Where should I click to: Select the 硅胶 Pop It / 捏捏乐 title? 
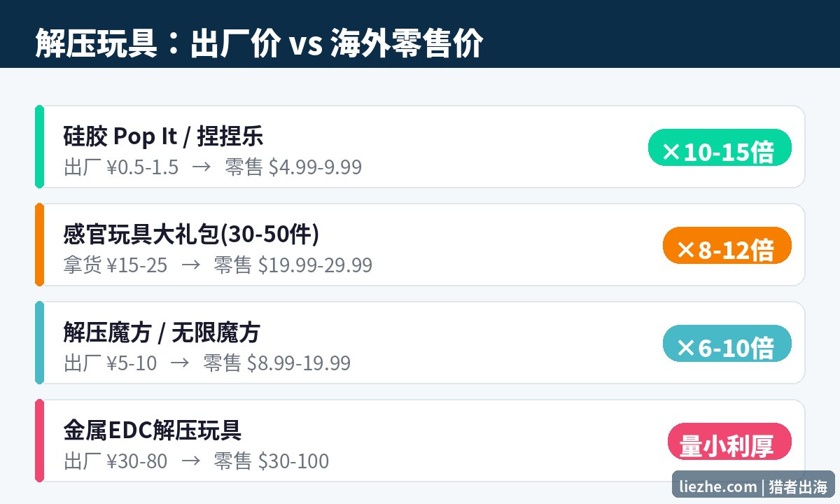point(163,136)
